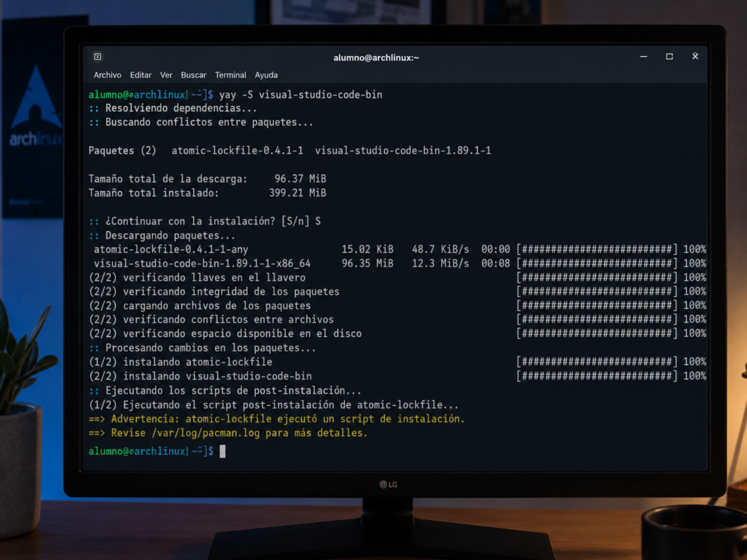Viewport: 747px width, 560px height.
Task: Click progress bar of visual-studio-code-bin download row
Action: (x=596, y=263)
